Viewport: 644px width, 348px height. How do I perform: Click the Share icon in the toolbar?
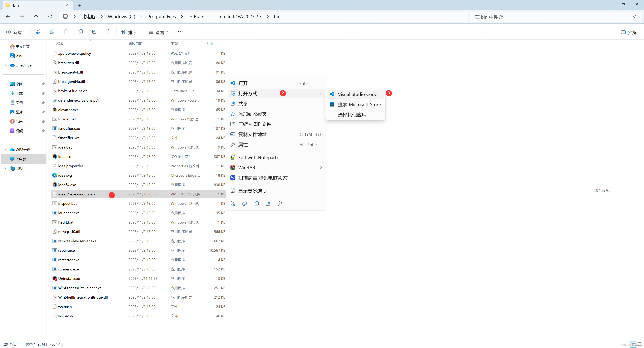[94, 32]
